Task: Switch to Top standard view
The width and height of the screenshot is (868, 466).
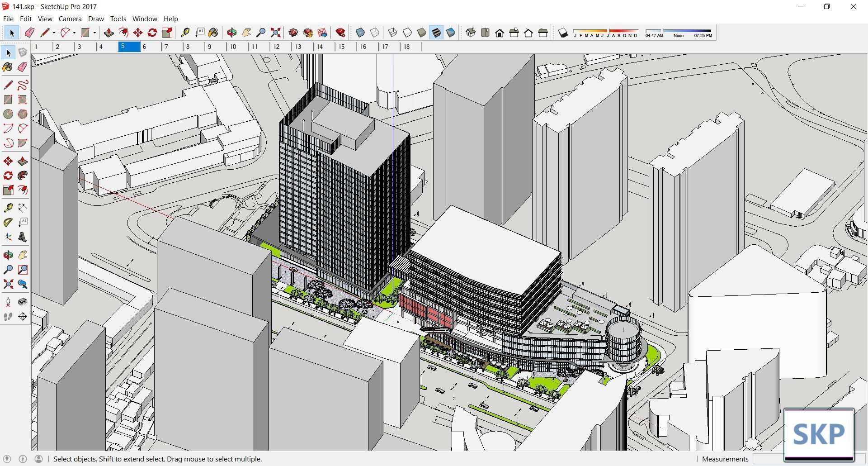Action: (x=485, y=33)
